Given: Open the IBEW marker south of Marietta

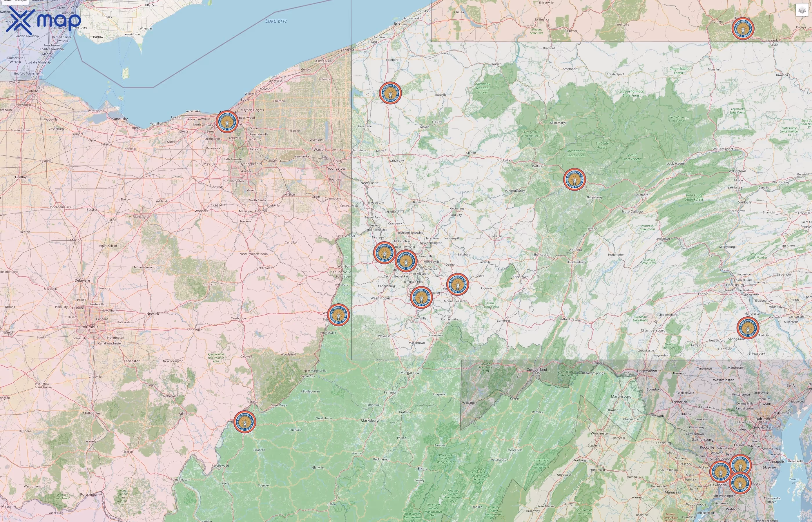Looking at the screenshot, I should pos(245,422).
